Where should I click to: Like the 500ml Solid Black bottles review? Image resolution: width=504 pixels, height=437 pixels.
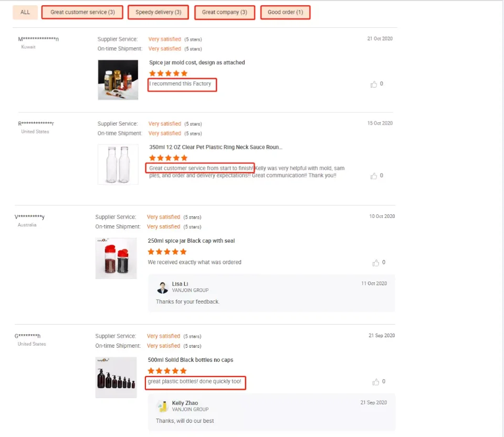click(x=376, y=382)
